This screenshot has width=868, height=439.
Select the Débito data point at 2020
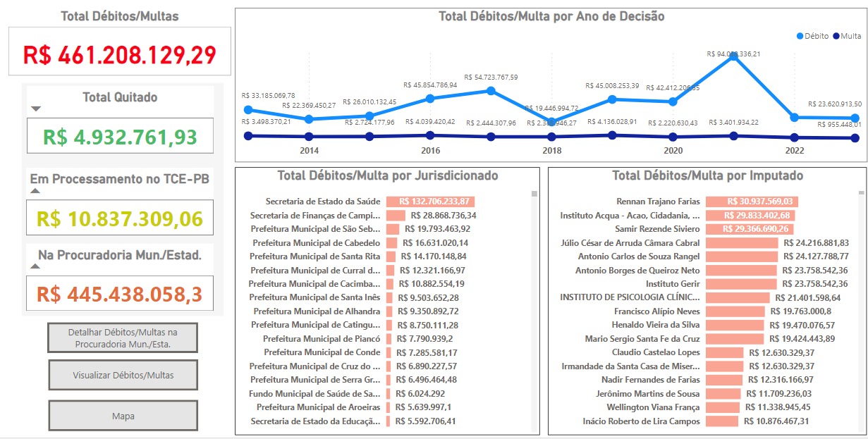[x=673, y=101]
